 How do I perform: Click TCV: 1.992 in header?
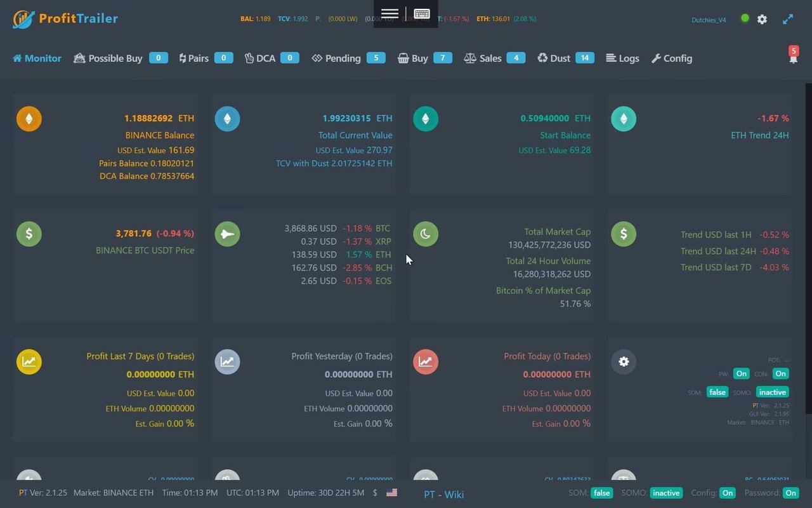coord(292,19)
